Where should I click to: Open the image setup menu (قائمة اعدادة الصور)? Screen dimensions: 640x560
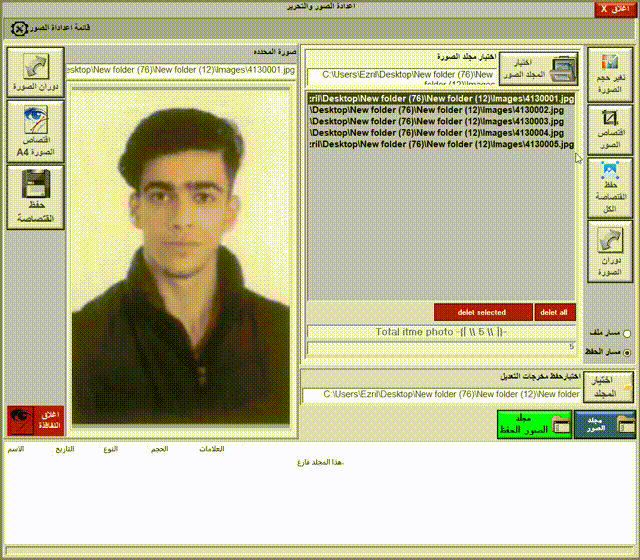62,28
